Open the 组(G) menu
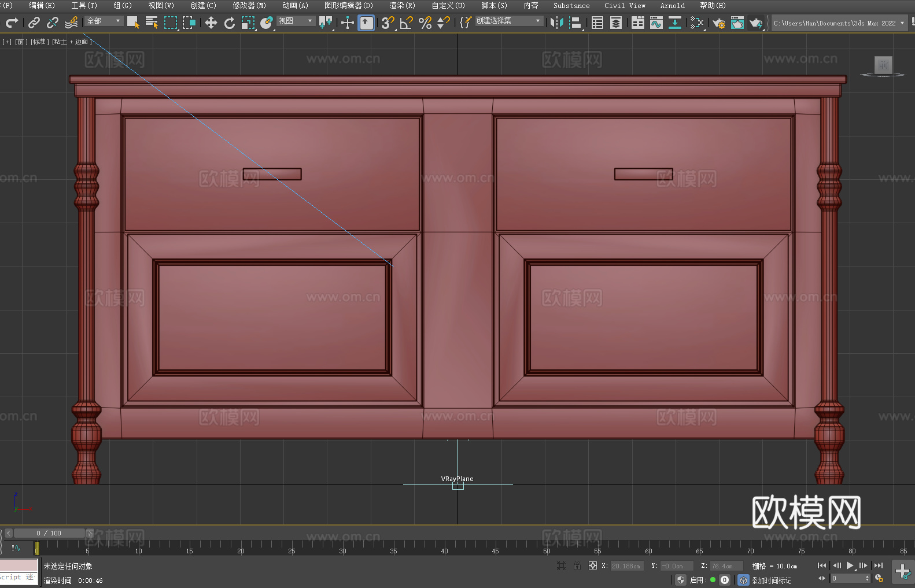Viewport: 915px width, 588px height. (x=123, y=5)
